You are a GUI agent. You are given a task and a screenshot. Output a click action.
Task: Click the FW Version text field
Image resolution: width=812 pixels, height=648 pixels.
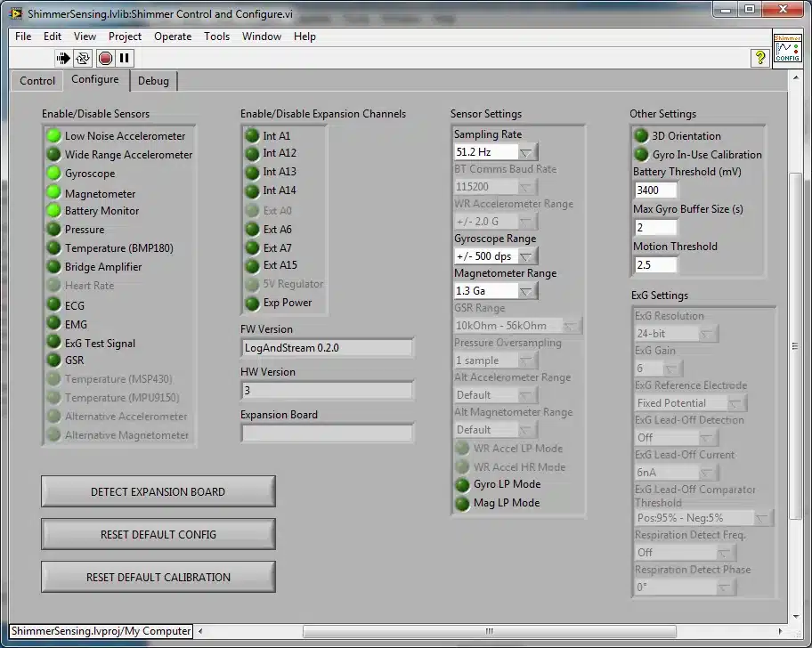[328, 348]
